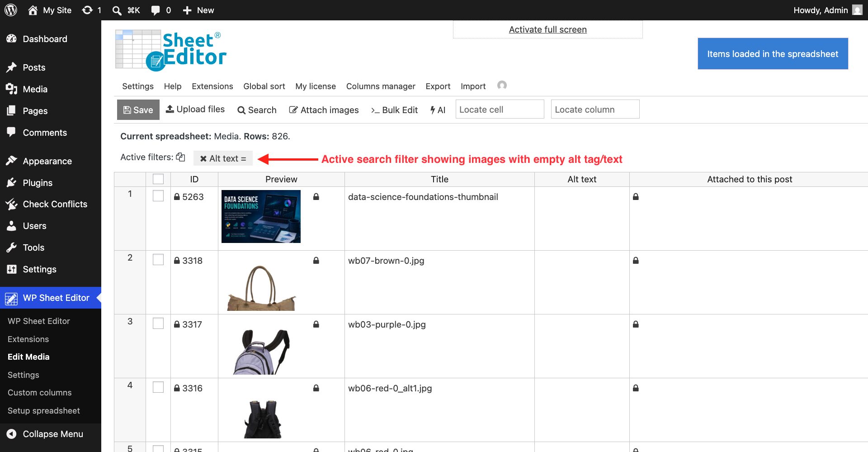
Task: Open the Export menu
Action: click(438, 86)
